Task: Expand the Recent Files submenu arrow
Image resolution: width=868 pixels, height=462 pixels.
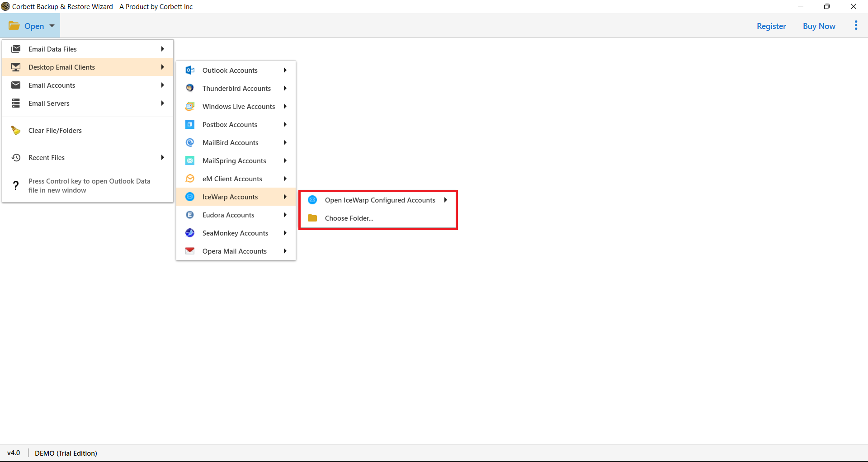Action: pyautogui.click(x=162, y=157)
